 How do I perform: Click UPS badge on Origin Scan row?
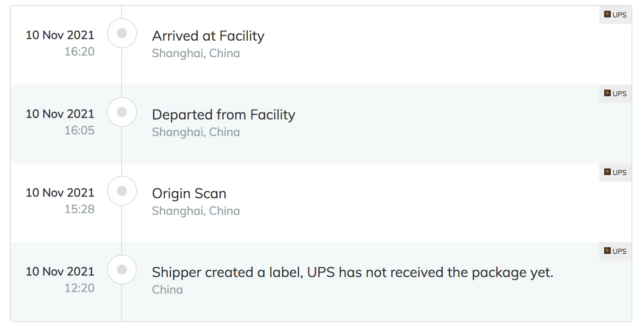[x=615, y=173]
